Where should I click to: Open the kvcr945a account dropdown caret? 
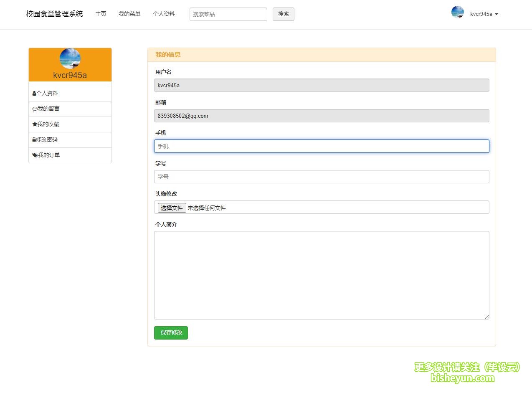tap(496, 14)
